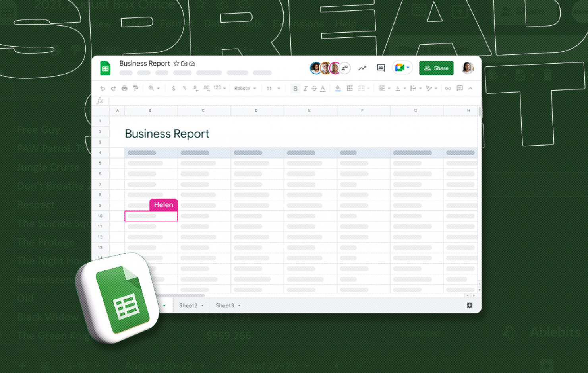This screenshot has height=373, width=588.
Task: Switch to the Sheet2 tab
Action: click(188, 305)
